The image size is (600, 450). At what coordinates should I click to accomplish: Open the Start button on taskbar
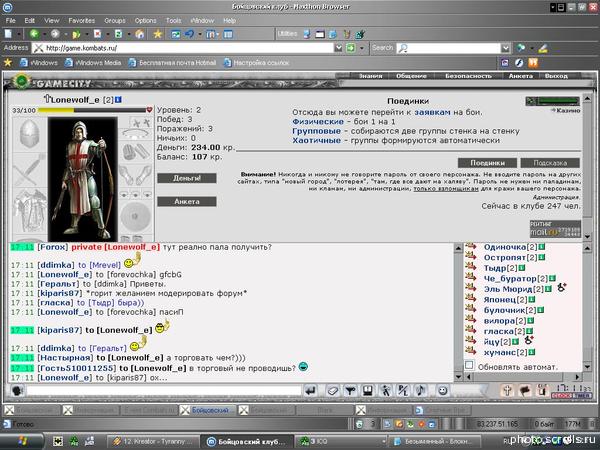click(21, 442)
